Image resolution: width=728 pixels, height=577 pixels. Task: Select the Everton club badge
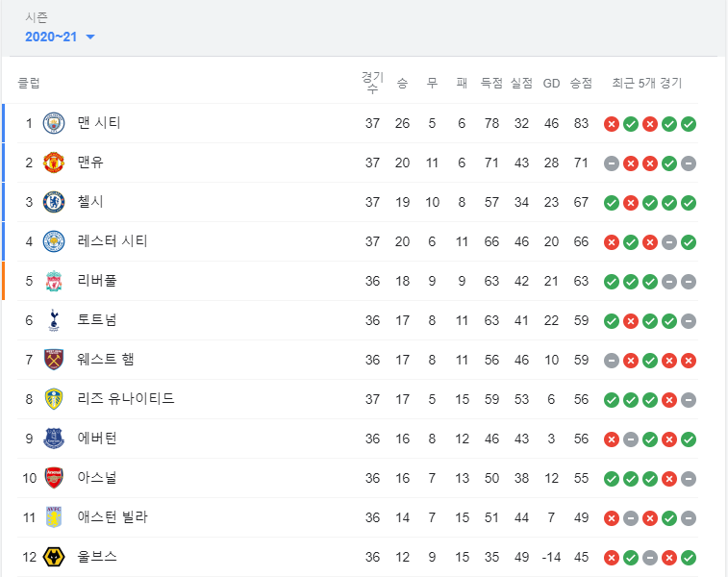54,439
